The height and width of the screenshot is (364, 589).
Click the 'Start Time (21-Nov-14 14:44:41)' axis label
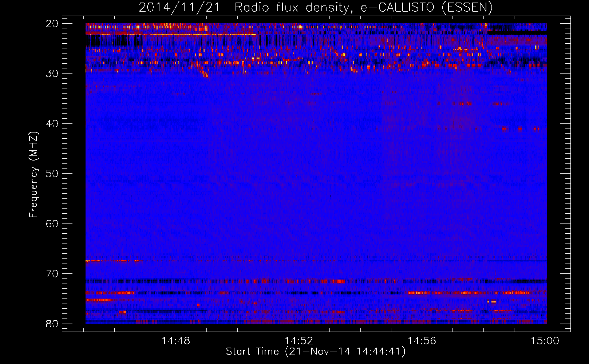pos(316,352)
